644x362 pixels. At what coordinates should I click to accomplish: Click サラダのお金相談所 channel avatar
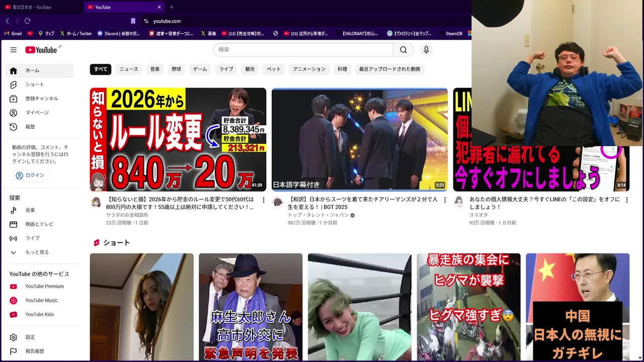[x=96, y=202]
